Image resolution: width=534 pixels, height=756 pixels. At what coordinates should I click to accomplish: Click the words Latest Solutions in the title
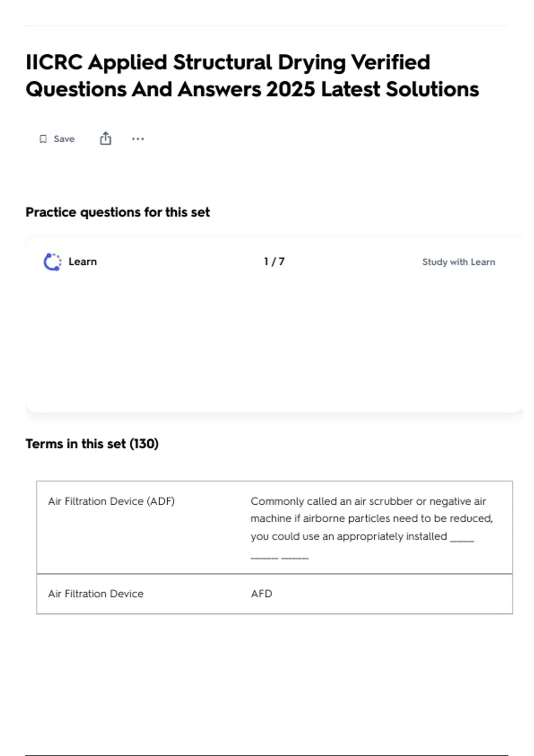[x=400, y=89]
